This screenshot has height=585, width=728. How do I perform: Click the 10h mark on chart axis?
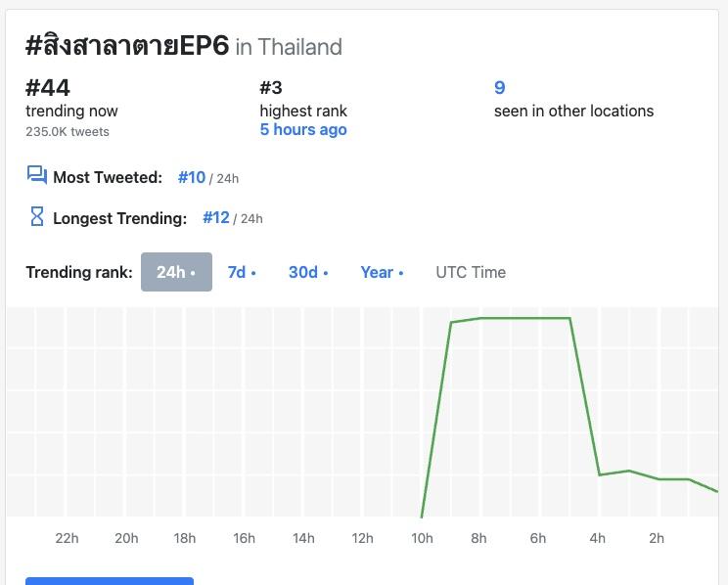coord(422,538)
